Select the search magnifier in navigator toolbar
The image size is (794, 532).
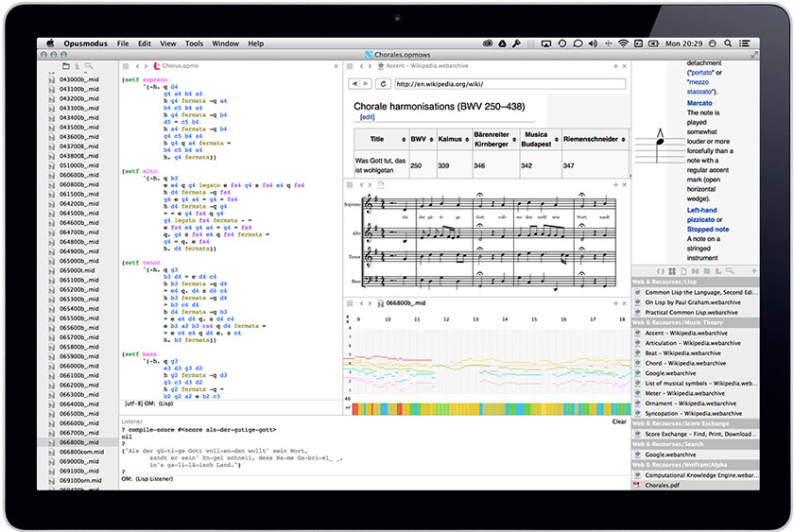click(89, 66)
